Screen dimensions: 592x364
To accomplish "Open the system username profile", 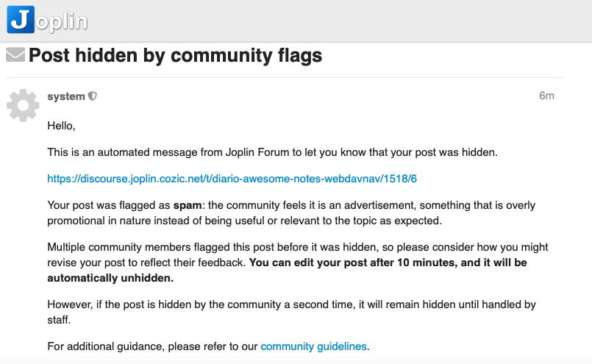I will pyautogui.click(x=65, y=96).
